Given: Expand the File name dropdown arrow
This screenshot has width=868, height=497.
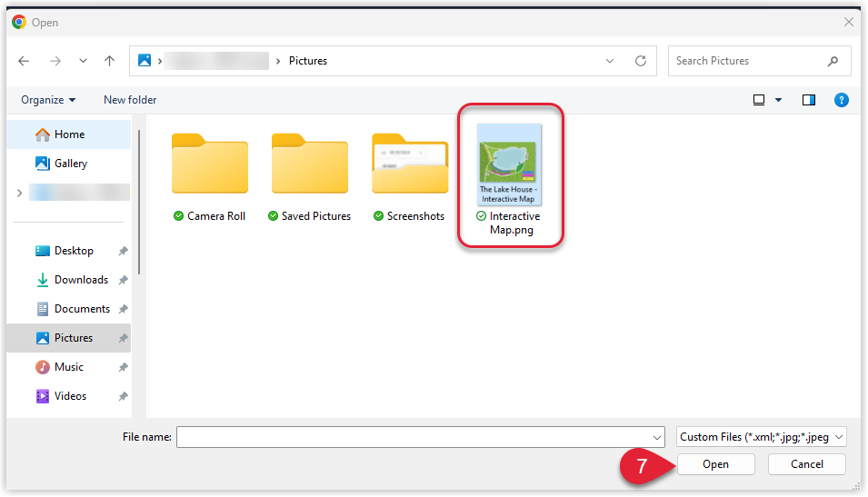Looking at the screenshot, I should pos(656,437).
